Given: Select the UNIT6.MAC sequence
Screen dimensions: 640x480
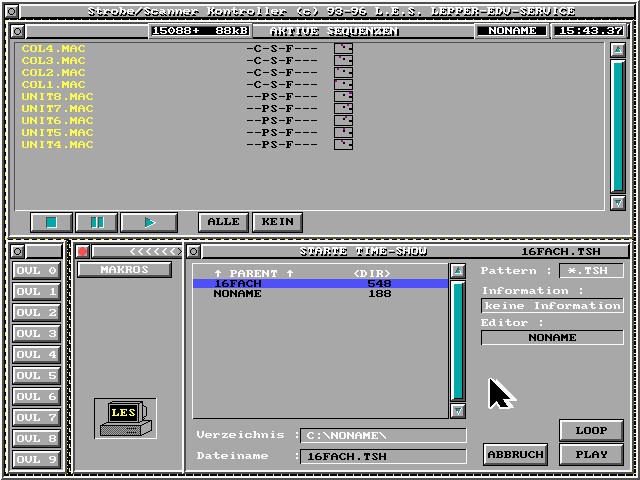Looking at the screenshot, I should [58, 121].
